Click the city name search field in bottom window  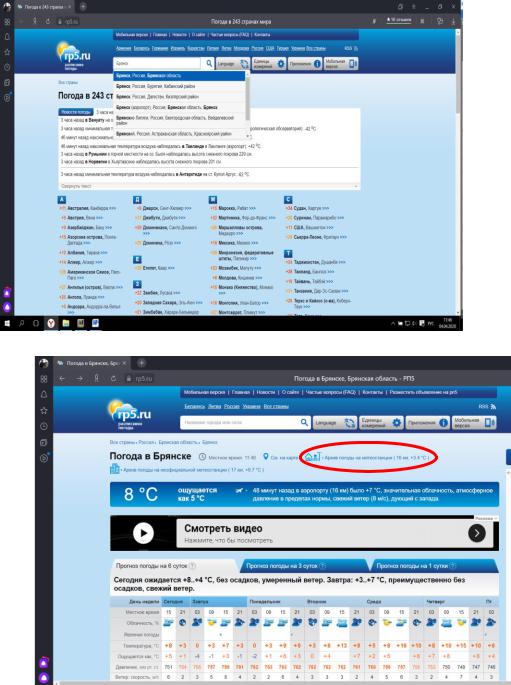point(240,422)
